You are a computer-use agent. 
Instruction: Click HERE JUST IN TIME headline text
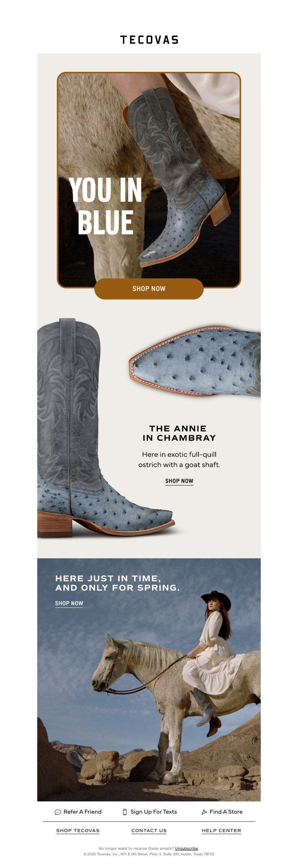coord(117,583)
